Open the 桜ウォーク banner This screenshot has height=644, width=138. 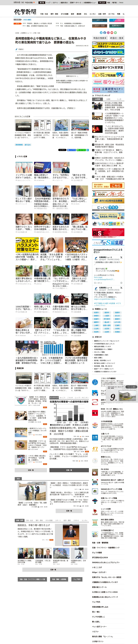coord(108,82)
